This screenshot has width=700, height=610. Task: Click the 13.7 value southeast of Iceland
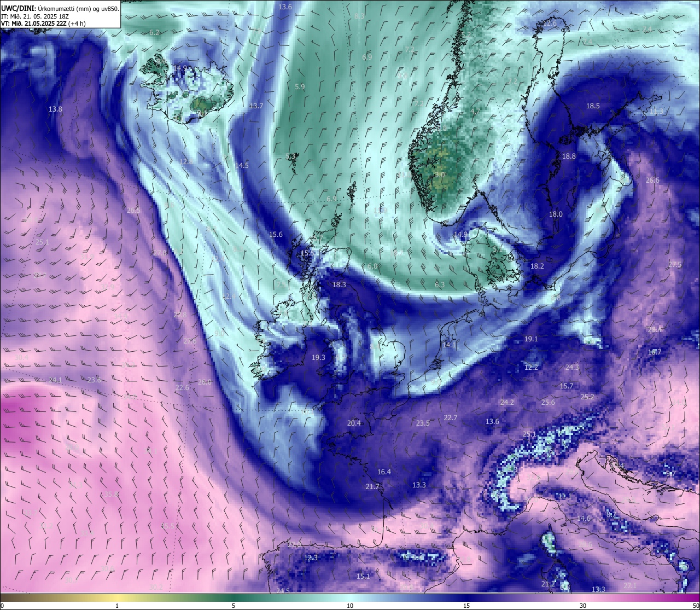point(256,106)
